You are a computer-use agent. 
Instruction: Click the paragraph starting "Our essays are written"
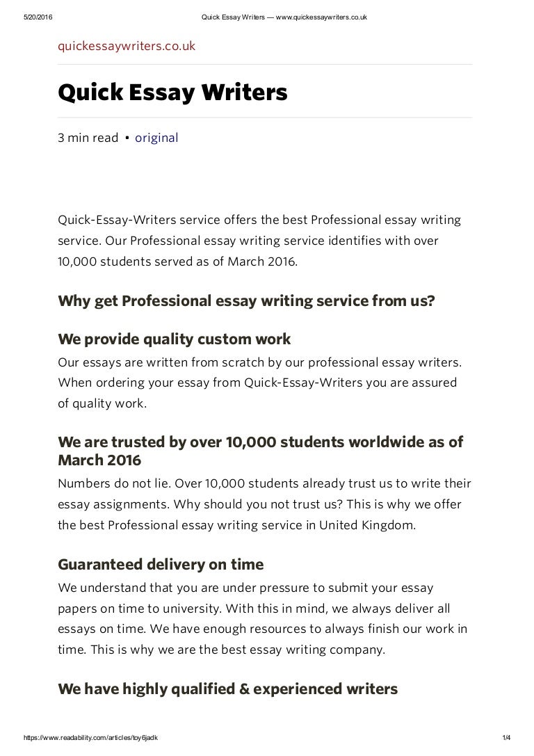[x=259, y=383]
